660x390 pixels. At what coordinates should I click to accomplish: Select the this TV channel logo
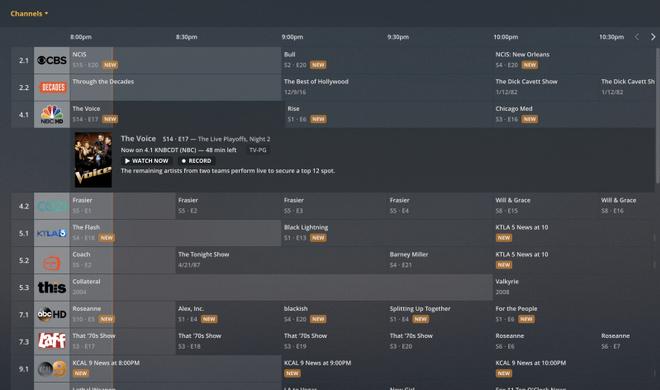pyautogui.click(x=52, y=287)
